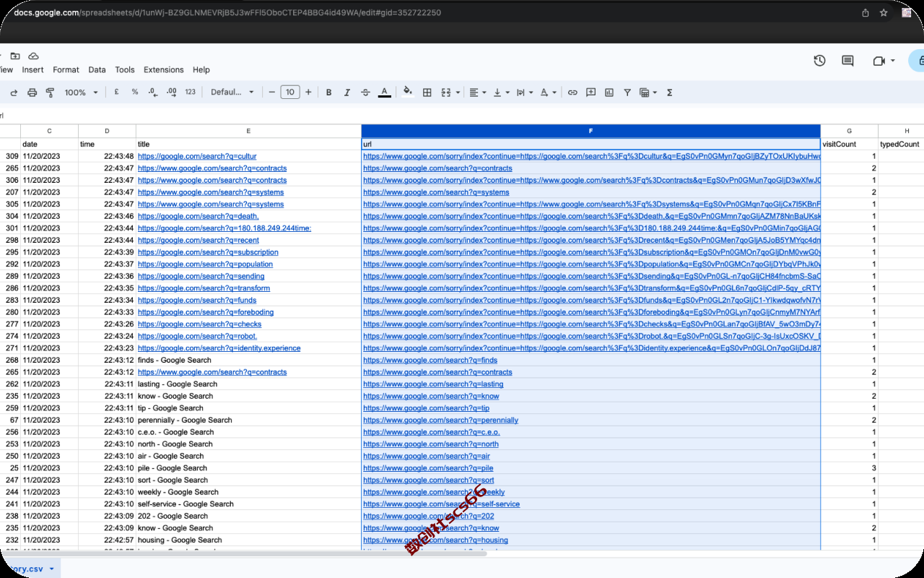Select column F header
924x578 pixels.
tap(590, 131)
